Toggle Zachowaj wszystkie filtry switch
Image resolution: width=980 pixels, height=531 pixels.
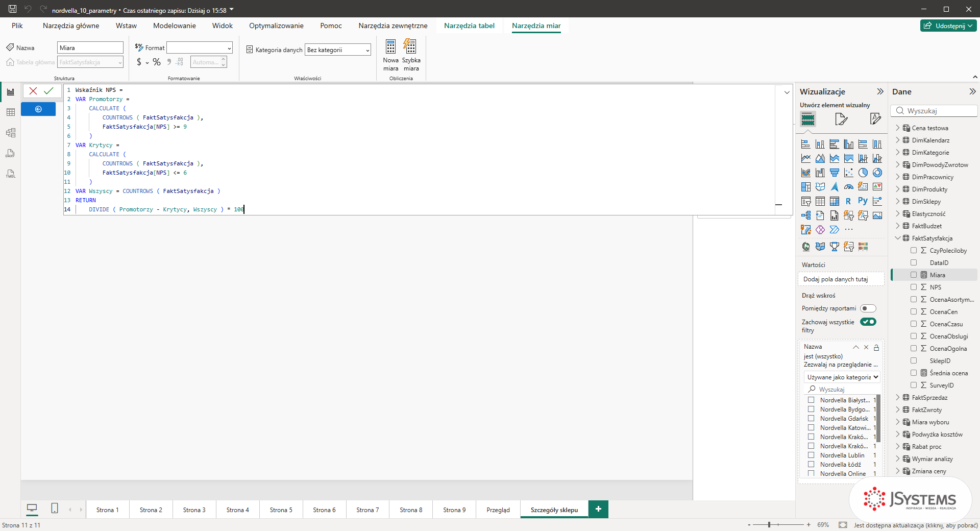tap(868, 322)
